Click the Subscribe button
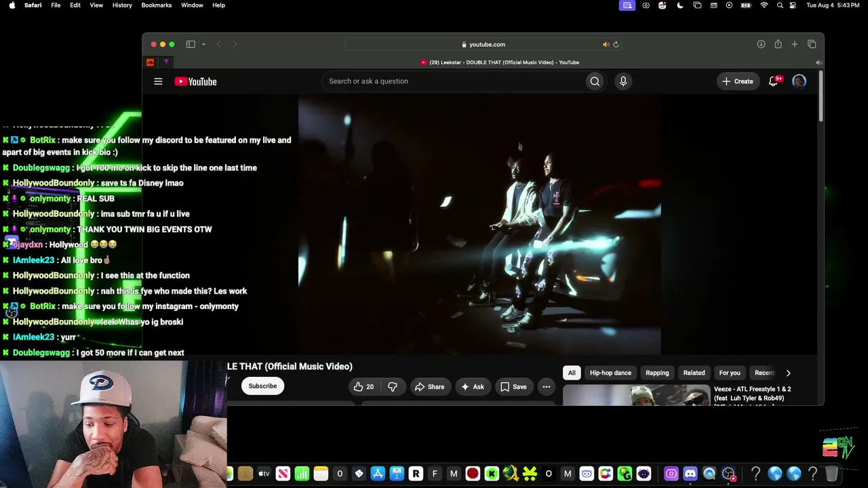Viewport: 868px width, 488px height. (262, 386)
